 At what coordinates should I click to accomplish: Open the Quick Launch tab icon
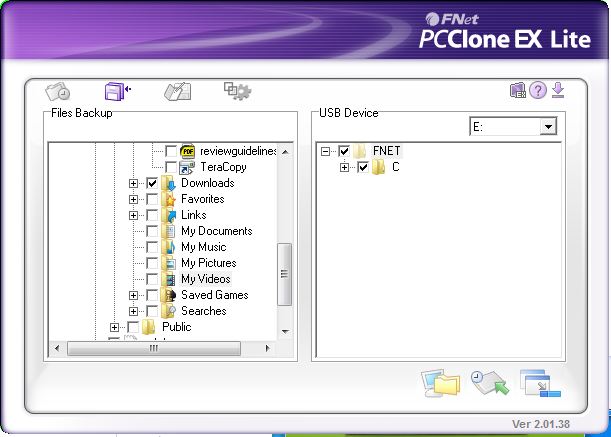pos(58,92)
